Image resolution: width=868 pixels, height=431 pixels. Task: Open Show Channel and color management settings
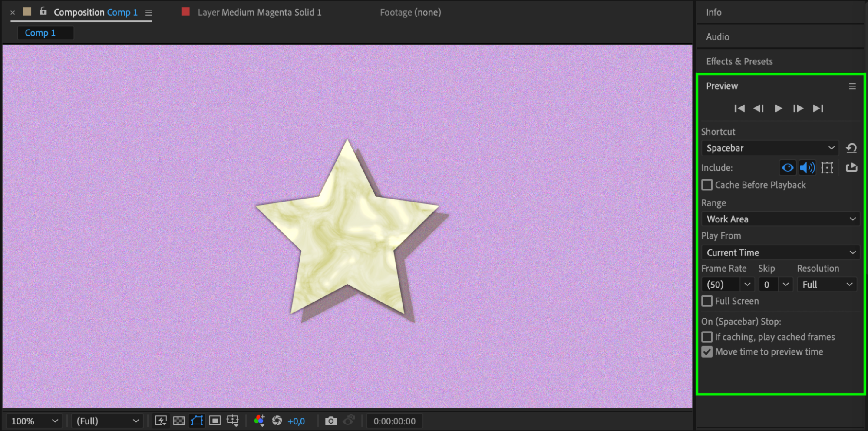(x=259, y=421)
